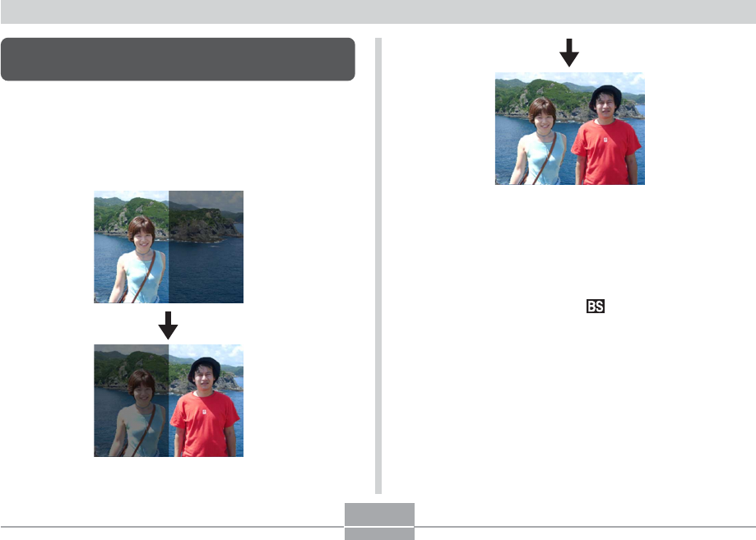Viewport: 756px width, 540px height.
Task: Click the vertical gray column divider
Action: [x=378, y=265]
